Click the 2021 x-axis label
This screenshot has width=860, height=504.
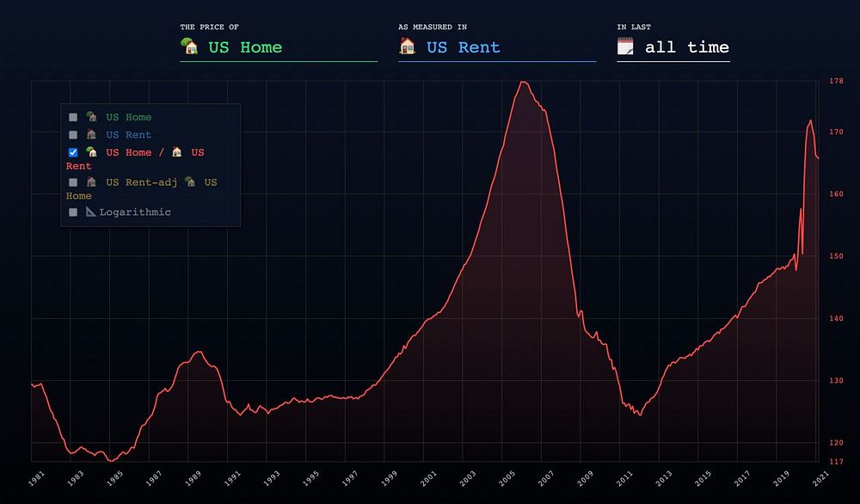pos(821,479)
